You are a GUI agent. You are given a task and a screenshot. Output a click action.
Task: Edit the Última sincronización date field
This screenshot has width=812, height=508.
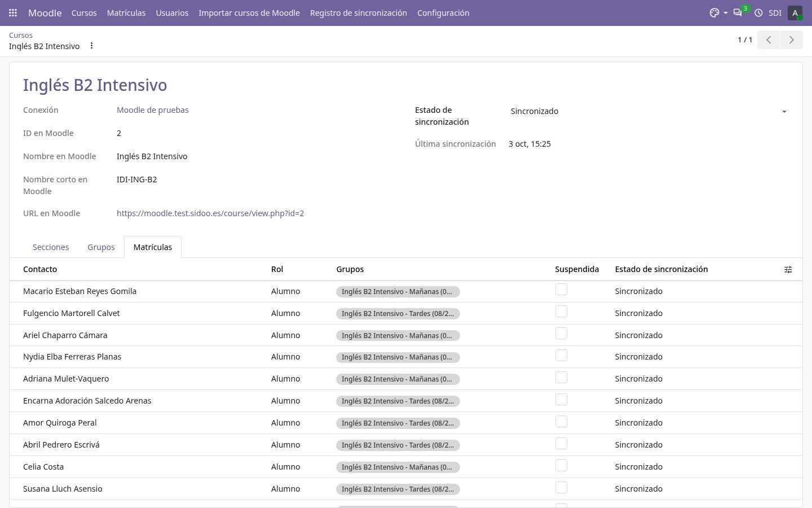click(530, 144)
